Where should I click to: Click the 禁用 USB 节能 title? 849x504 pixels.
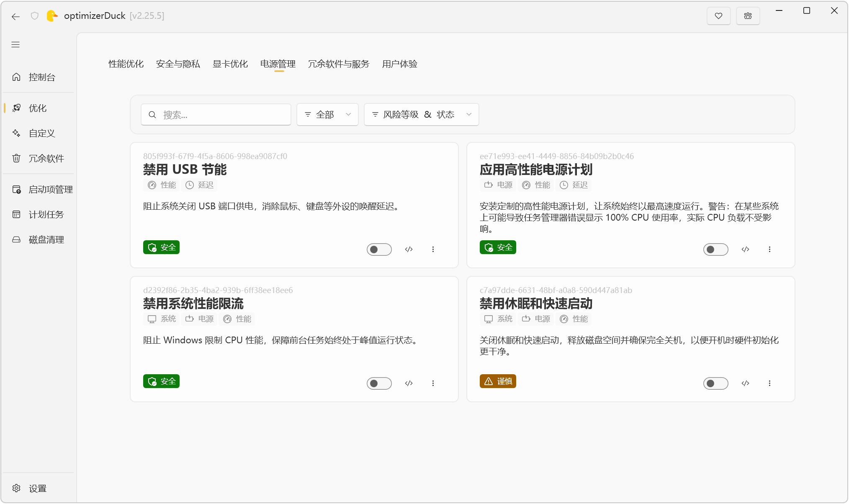185,170
